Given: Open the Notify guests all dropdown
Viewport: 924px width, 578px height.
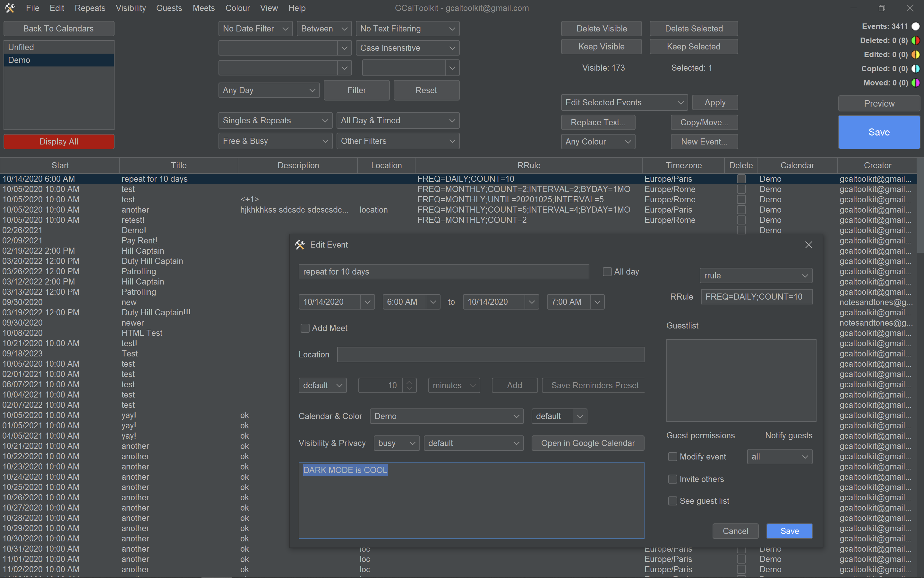Looking at the screenshot, I should [x=779, y=457].
